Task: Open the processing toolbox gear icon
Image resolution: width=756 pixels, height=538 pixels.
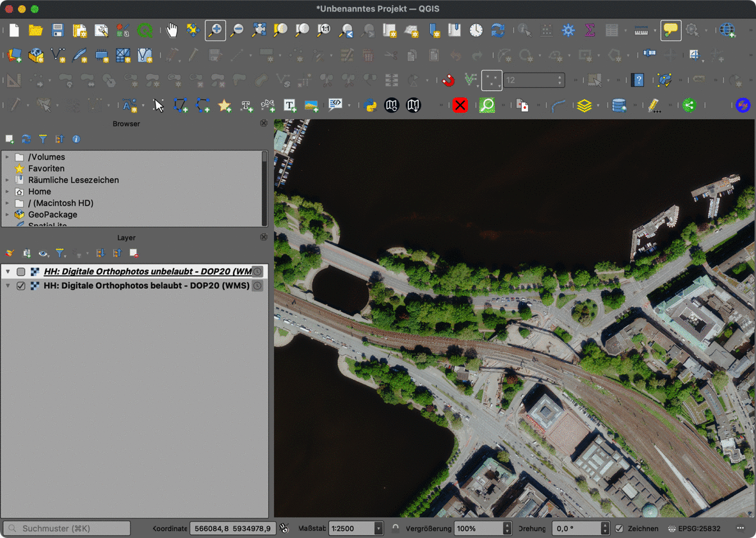Action: 568,30
